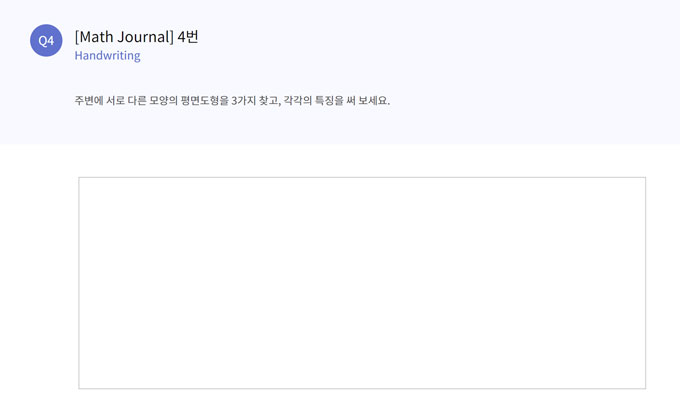The image size is (680, 420).
Task: Click the word "찾고," in the question
Action: pos(270,101)
